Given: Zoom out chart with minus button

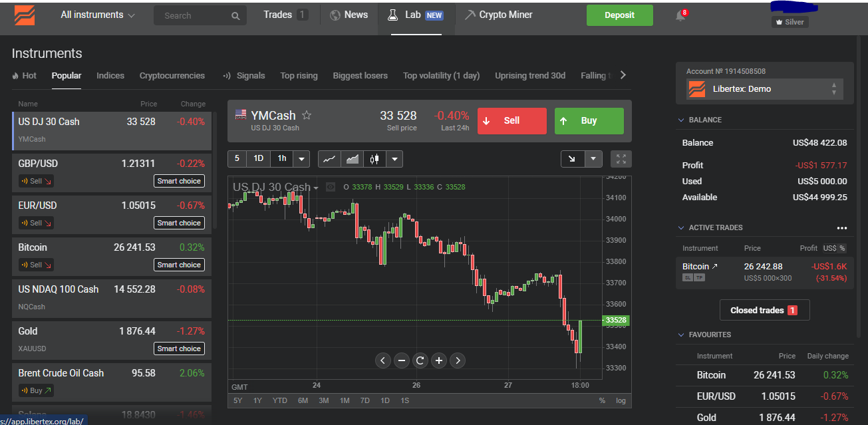Looking at the screenshot, I should coord(401,360).
